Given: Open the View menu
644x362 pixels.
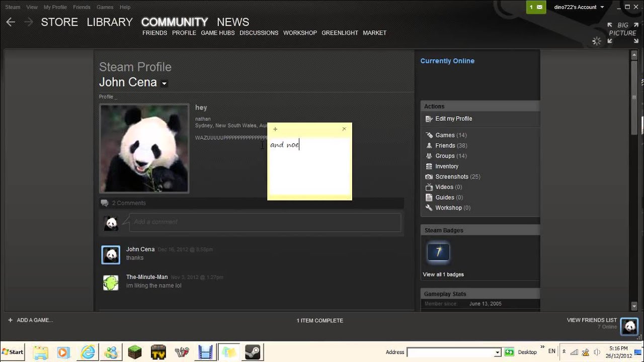Looking at the screenshot, I should (32, 7).
